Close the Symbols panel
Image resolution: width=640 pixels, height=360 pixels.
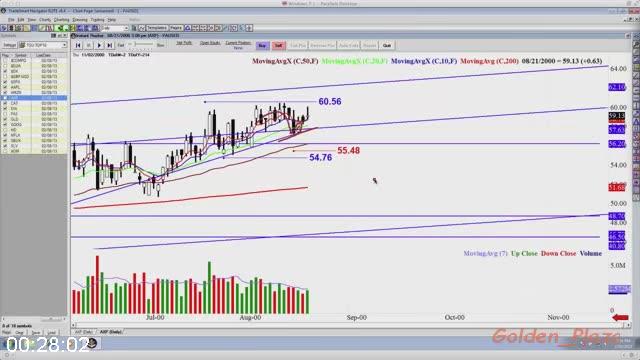64,36
